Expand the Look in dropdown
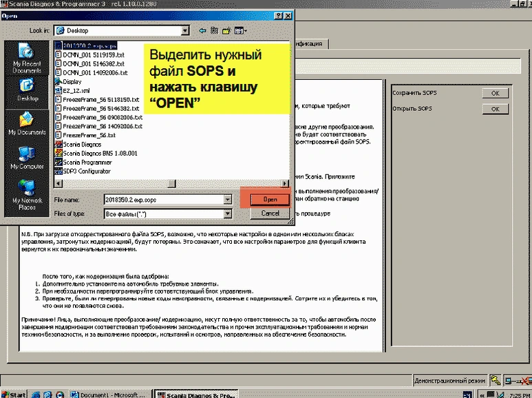 click(x=185, y=31)
